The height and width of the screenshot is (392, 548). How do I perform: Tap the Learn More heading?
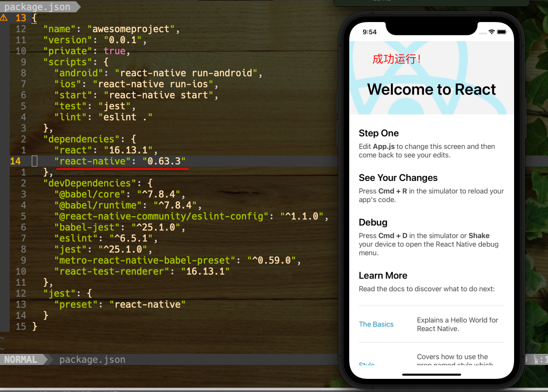click(x=383, y=275)
